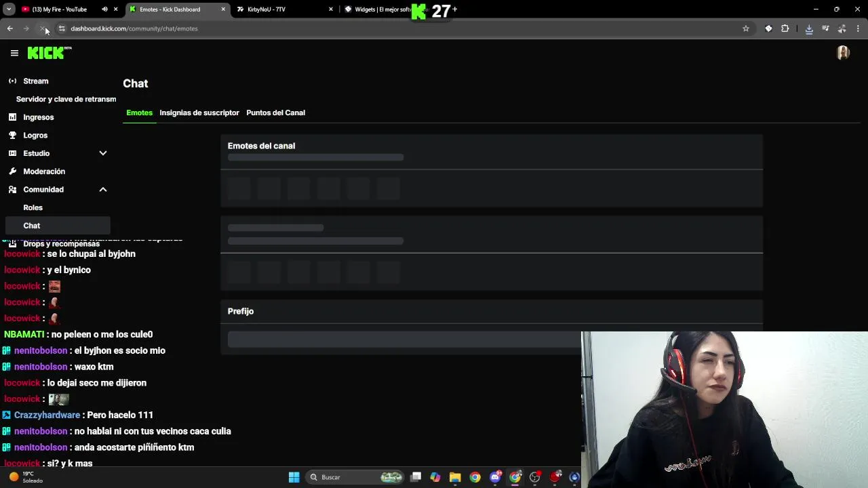Open the weather widget showing 19°C

coord(26,477)
